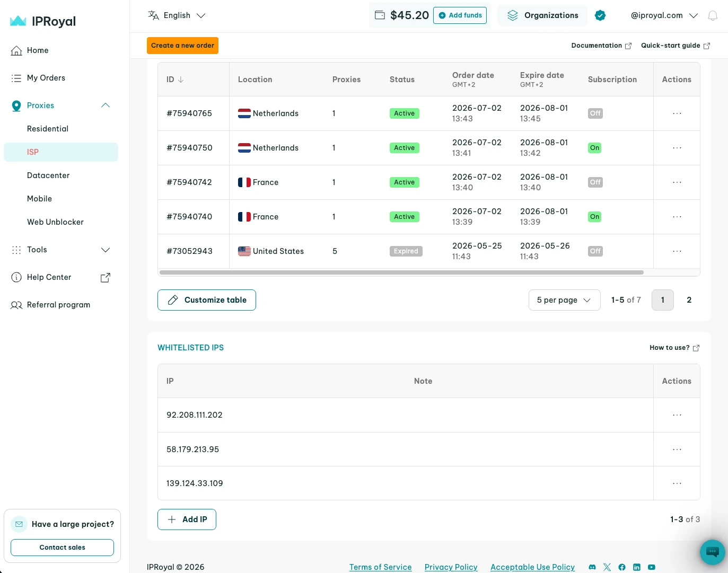Open the live chat support bubble
Screen dimensions: 728x573
(712, 552)
